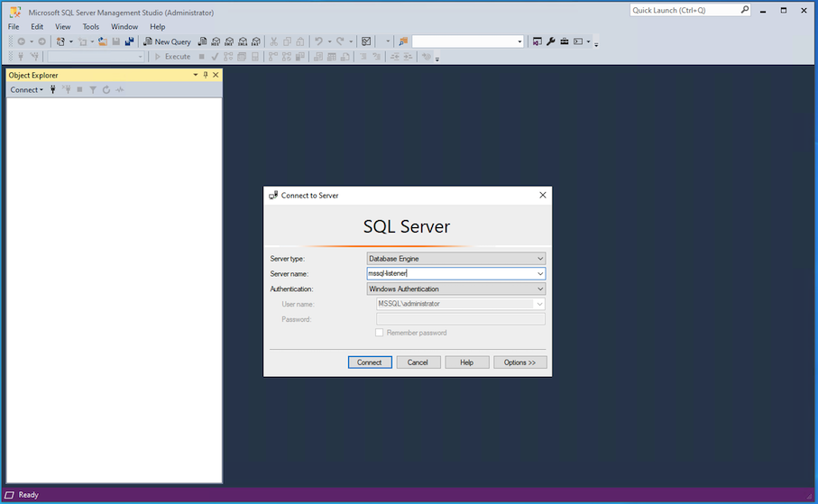
Task: Expand the Find combo box dropdown arrow
Action: point(519,41)
